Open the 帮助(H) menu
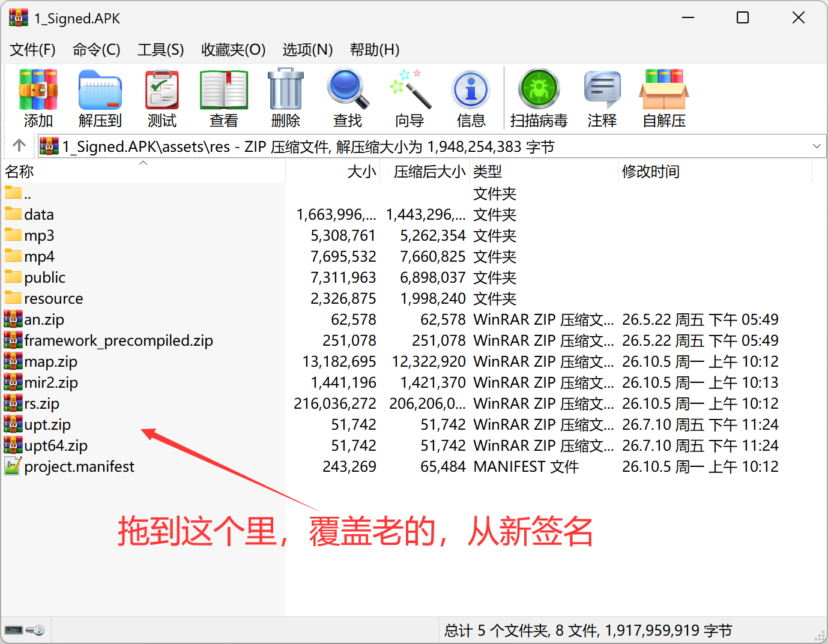828x644 pixels. pos(375,49)
